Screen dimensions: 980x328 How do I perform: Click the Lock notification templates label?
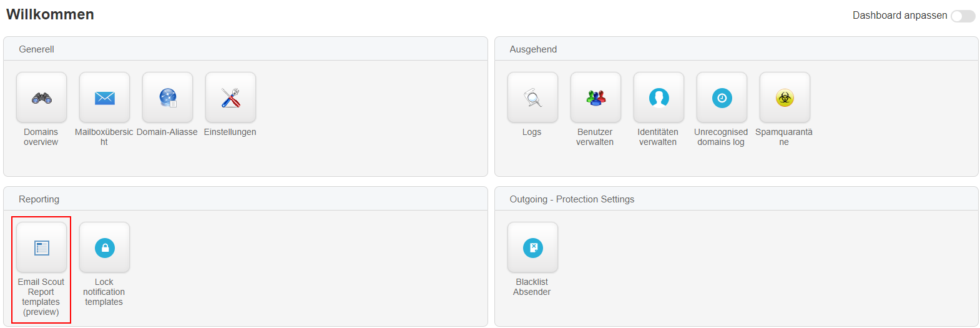pos(104,292)
